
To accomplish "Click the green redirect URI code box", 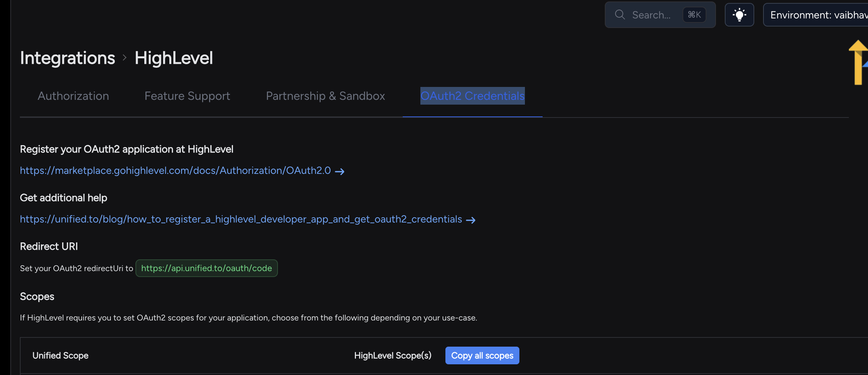I will tap(207, 268).
